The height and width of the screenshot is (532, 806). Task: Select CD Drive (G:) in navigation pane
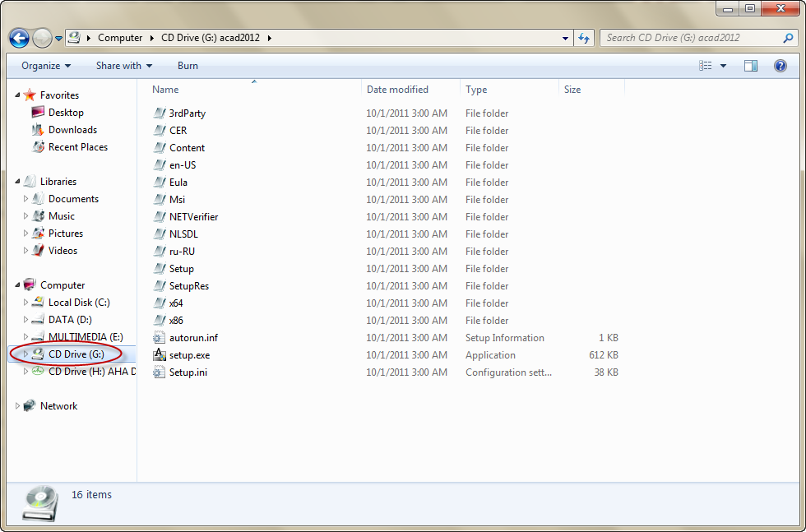tap(76, 354)
